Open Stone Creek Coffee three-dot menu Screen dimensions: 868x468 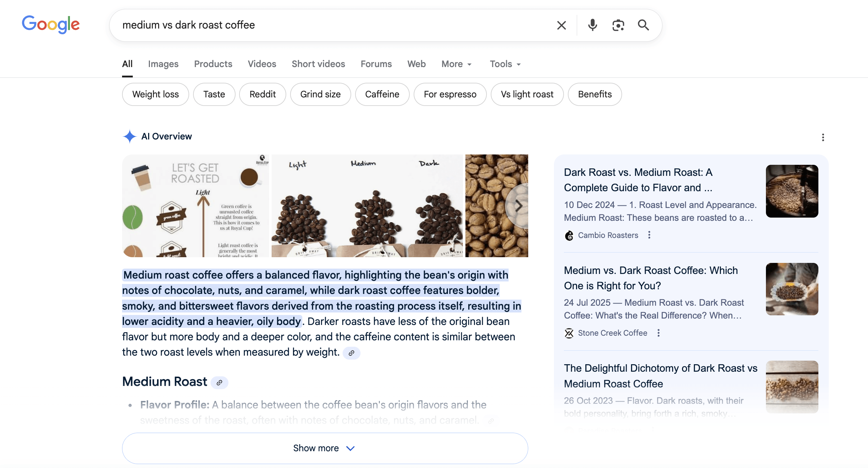click(658, 333)
